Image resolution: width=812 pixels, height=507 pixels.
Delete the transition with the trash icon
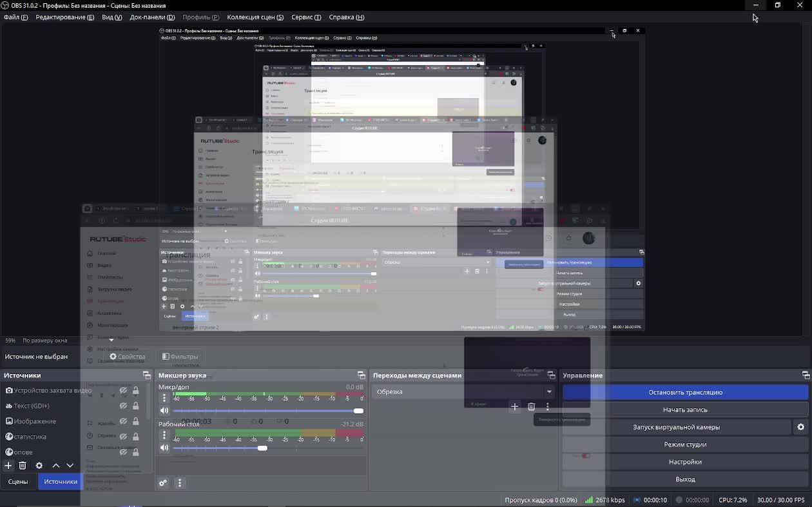(531, 406)
